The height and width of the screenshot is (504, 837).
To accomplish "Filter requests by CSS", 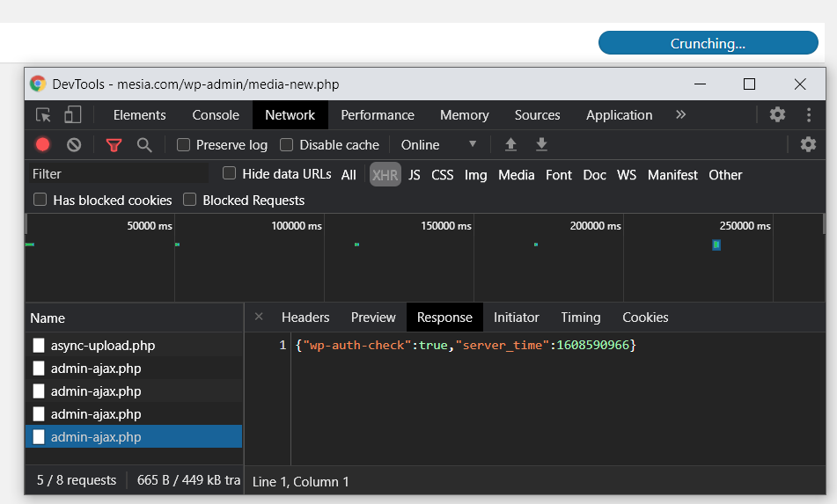I will (x=442, y=175).
